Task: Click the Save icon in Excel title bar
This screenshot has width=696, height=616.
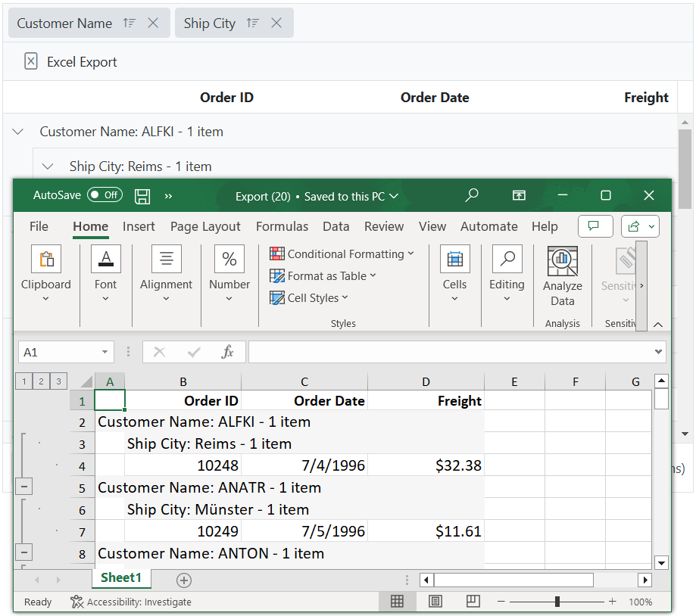Action: click(x=142, y=196)
